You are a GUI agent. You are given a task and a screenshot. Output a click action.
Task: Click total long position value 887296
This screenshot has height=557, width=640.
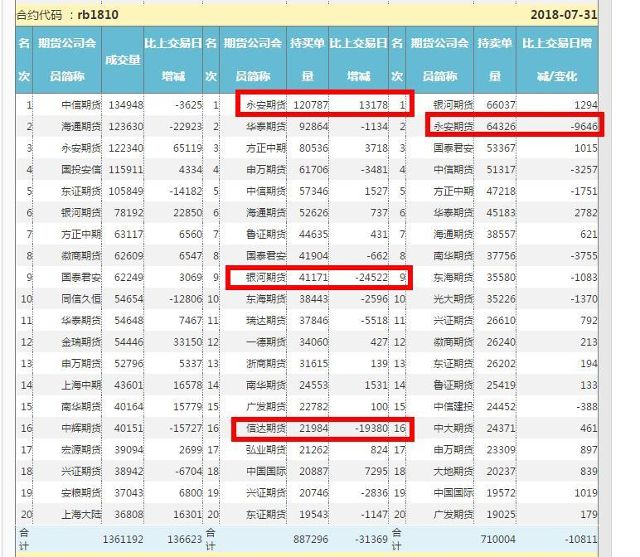[311, 539]
